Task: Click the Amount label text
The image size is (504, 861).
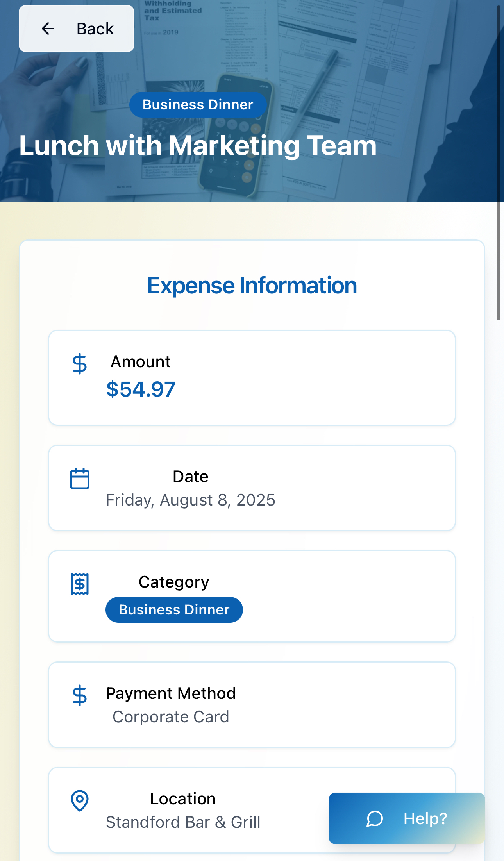Action: 141,362
